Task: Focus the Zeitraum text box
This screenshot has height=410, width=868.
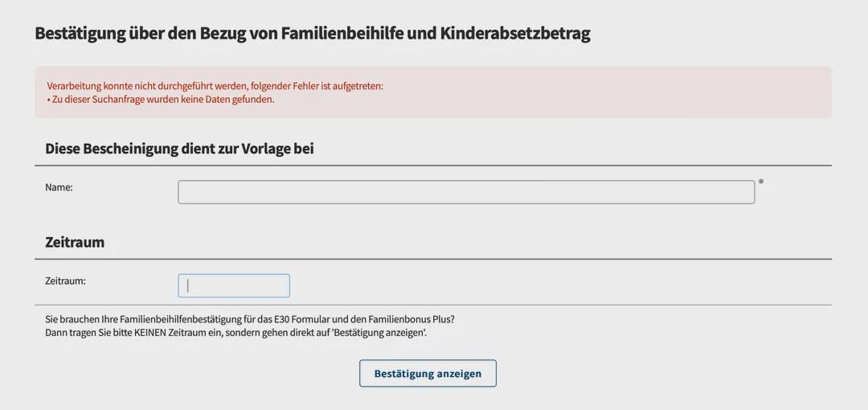Action: click(x=234, y=285)
